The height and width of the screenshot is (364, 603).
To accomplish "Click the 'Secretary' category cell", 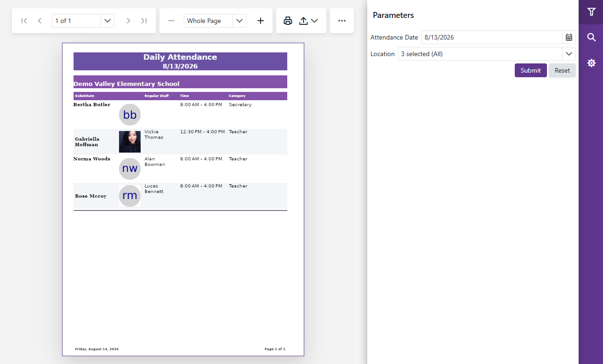I will tap(240, 104).
